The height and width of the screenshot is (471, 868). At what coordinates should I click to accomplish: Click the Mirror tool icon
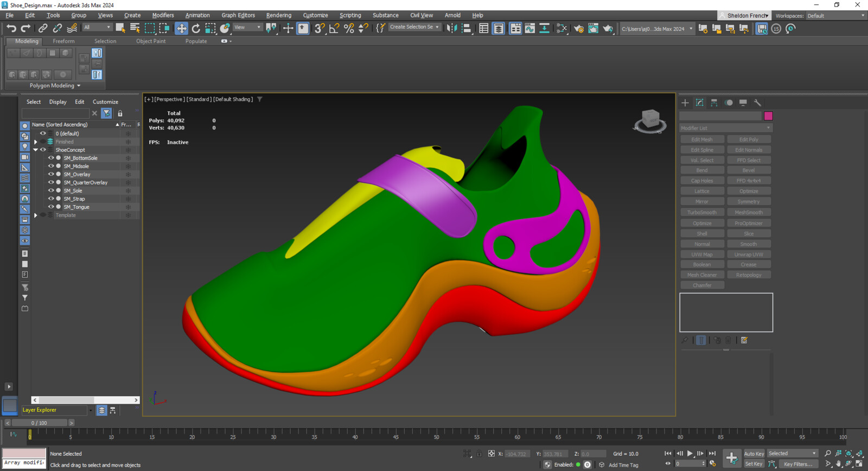(451, 28)
